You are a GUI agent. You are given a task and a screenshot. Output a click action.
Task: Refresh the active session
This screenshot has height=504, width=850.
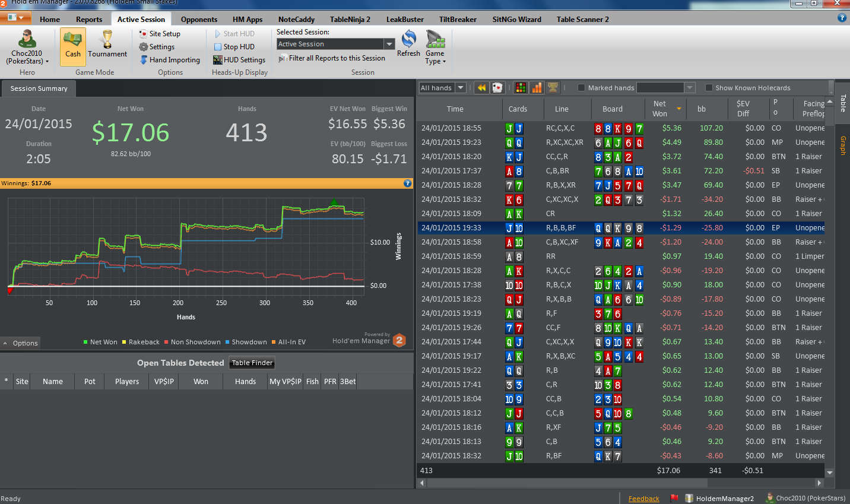408,44
